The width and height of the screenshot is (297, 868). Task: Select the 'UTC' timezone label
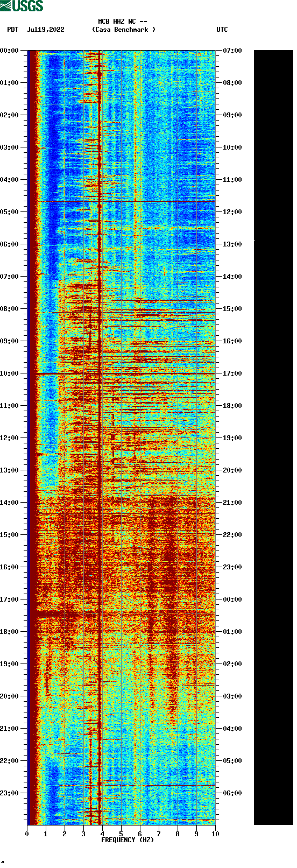[x=222, y=30]
